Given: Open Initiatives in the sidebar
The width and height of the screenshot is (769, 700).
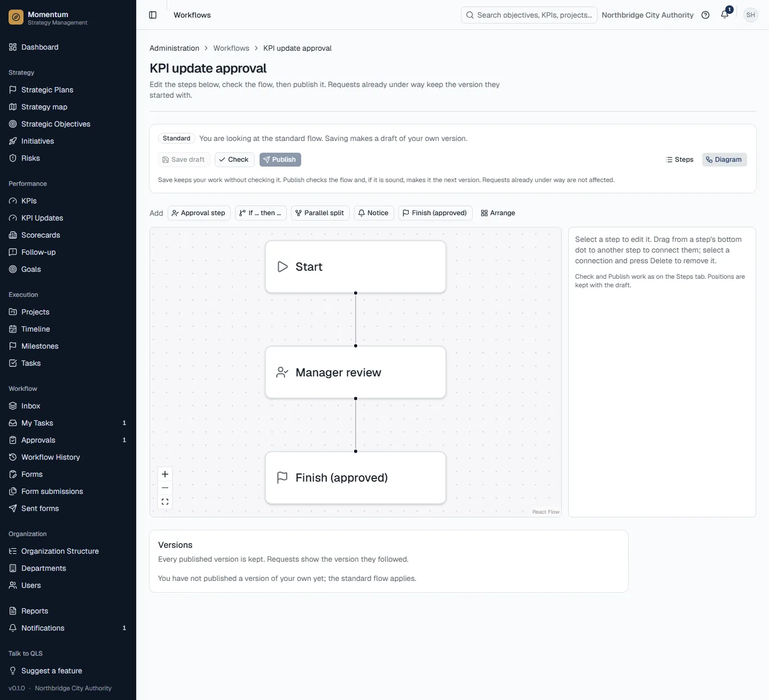Looking at the screenshot, I should coord(68,141).
